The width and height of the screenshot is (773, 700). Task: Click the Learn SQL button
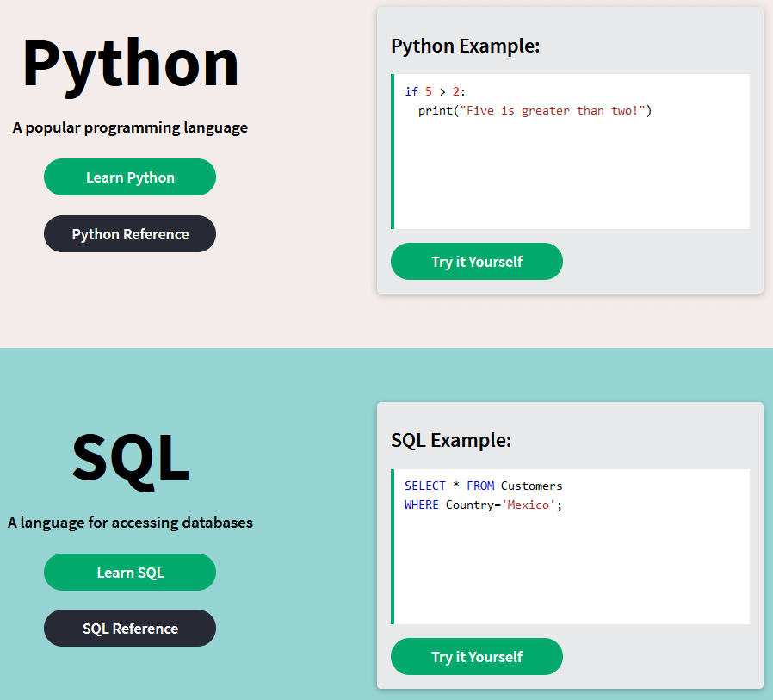pos(130,573)
